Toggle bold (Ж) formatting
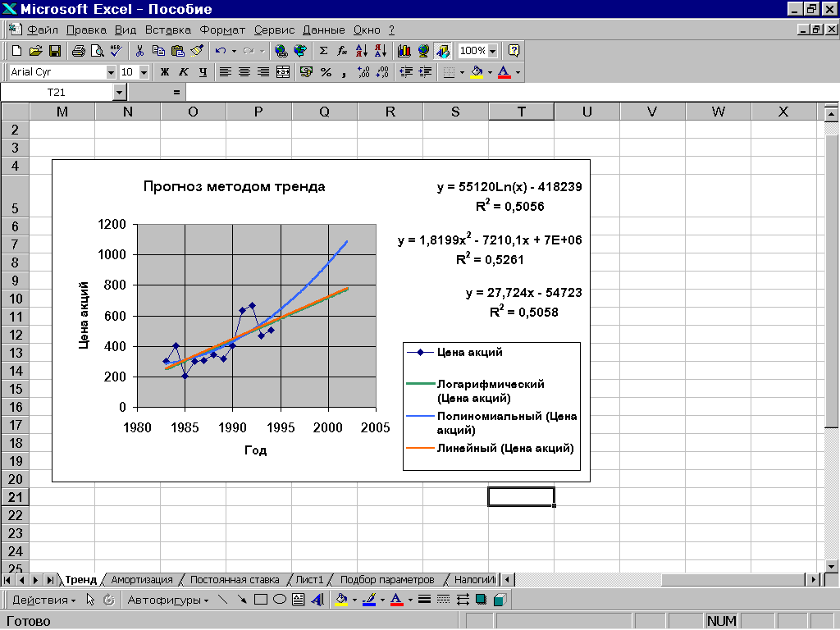840x630 pixels. [165, 72]
